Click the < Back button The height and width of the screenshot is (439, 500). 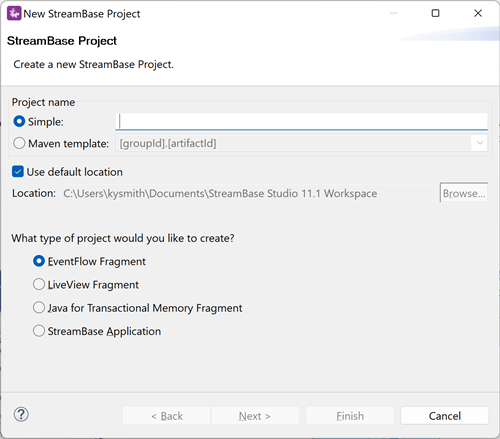point(166,416)
